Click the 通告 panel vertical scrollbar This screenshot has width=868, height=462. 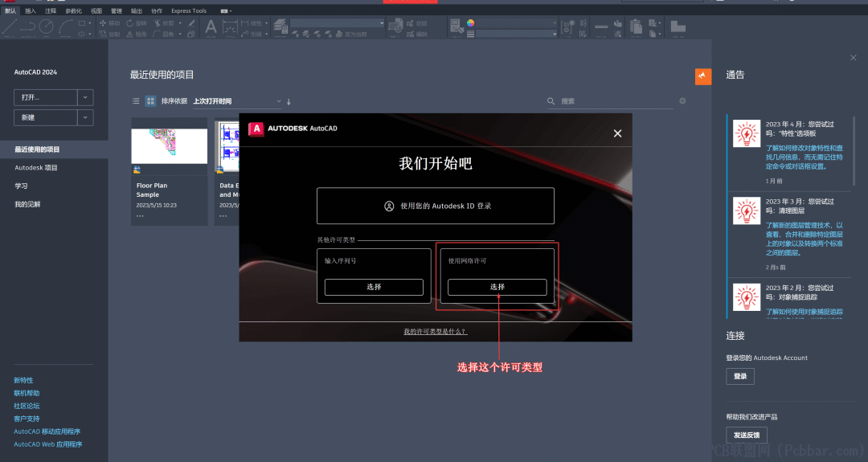854,150
